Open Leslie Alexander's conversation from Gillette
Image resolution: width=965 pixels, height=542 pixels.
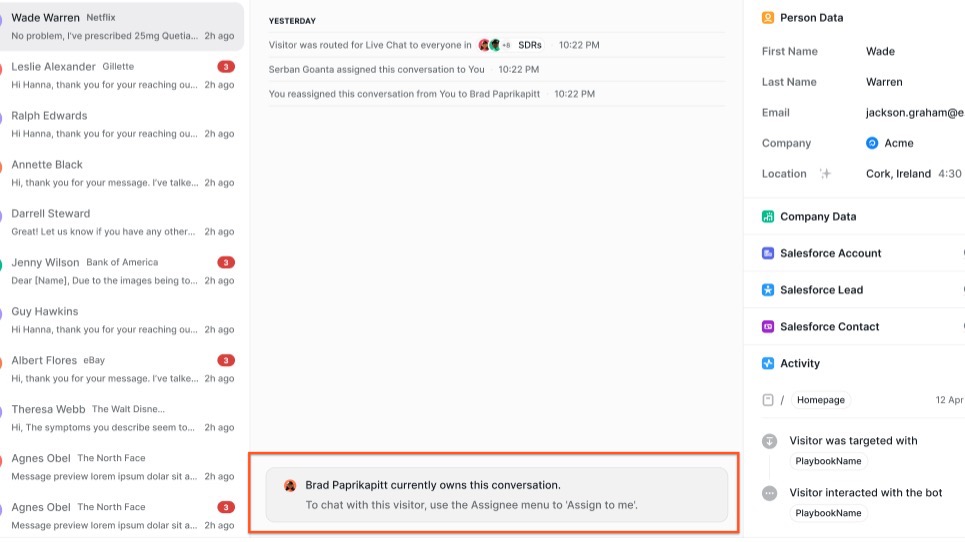click(122, 75)
